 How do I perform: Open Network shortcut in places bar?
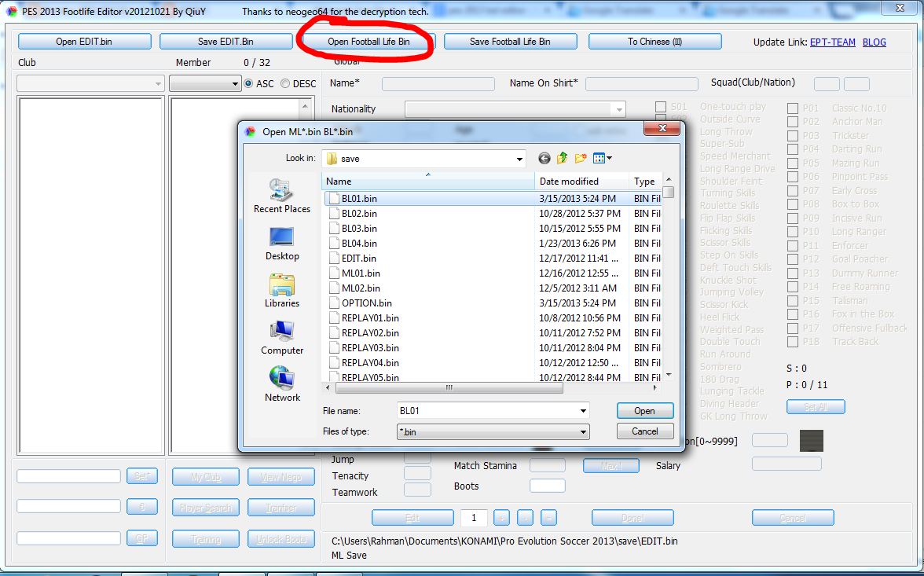(281, 384)
